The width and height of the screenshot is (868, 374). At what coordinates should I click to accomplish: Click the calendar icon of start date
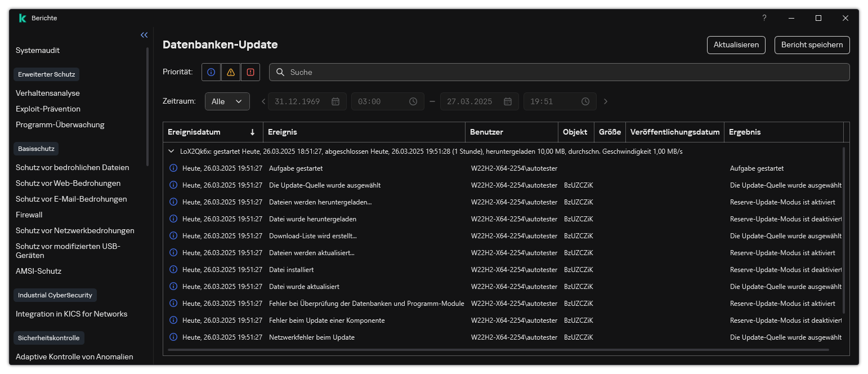335,101
